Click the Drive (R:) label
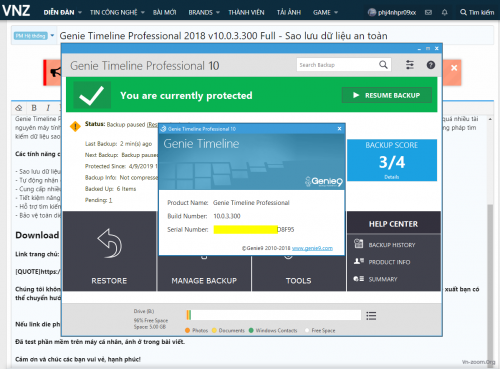Viewport: 500px width, 369px height. [144, 311]
